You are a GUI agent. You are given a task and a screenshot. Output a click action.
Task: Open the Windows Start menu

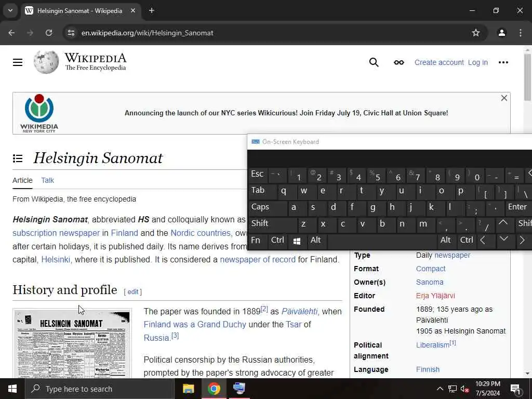[12, 389]
